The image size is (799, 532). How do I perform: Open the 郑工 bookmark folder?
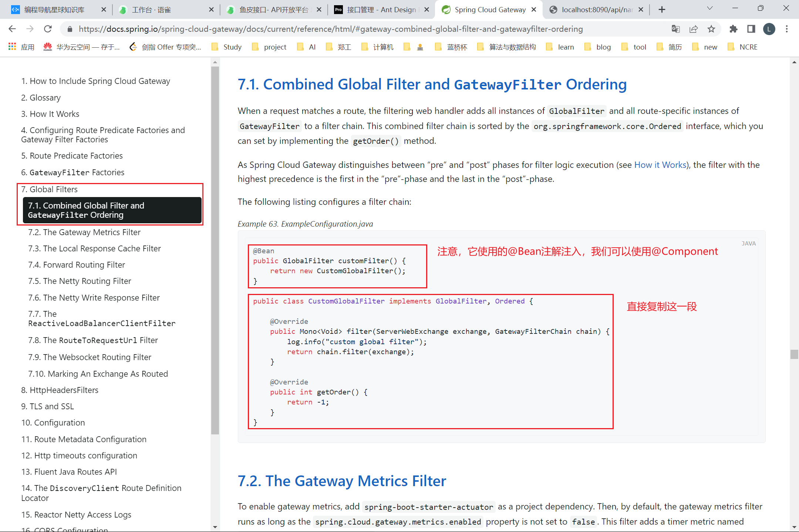(x=338, y=47)
